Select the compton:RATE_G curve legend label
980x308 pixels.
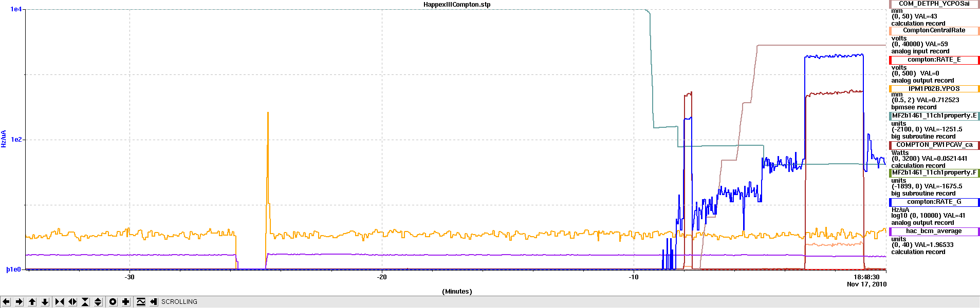[934, 202]
